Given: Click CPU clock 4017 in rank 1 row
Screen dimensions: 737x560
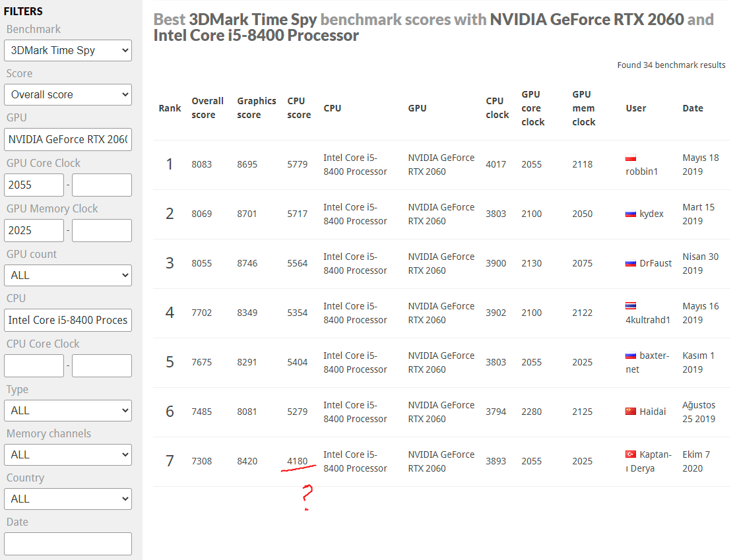Looking at the screenshot, I should (x=496, y=164).
